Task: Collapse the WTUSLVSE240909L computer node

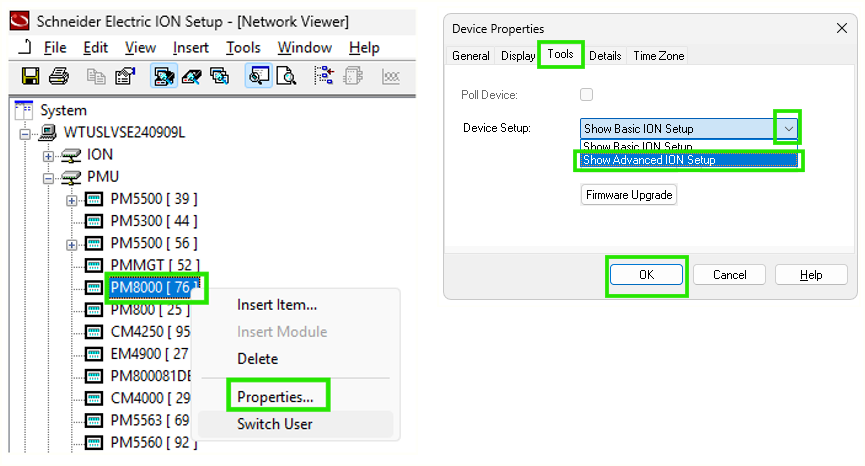Action: click(25, 134)
